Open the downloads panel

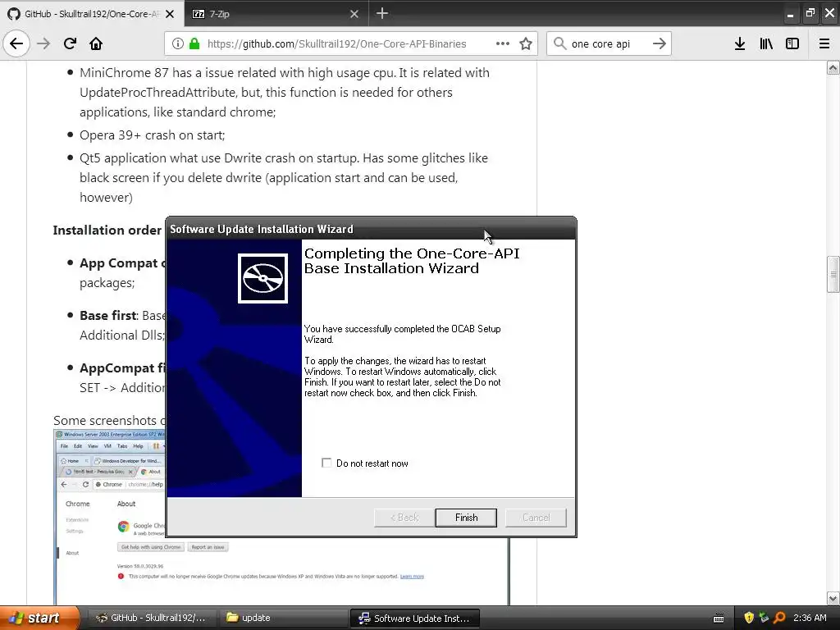pos(740,43)
